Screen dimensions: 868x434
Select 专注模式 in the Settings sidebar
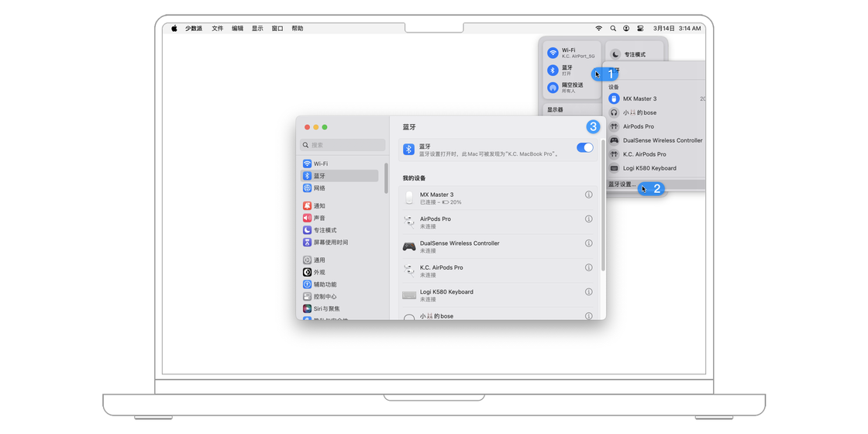(x=339, y=230)
